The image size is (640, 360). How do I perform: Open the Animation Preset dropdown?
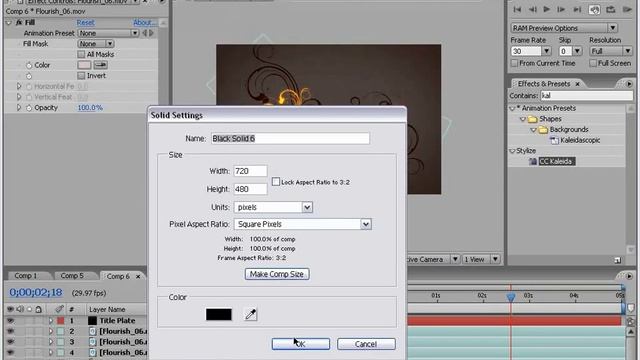pyautogui.click(x=108, y=33)
